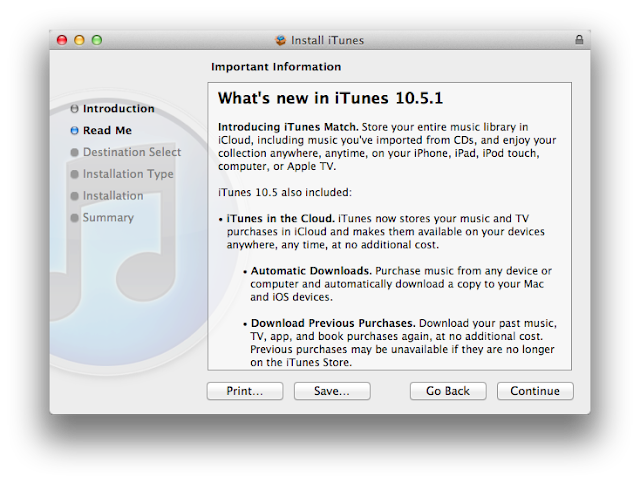This screenshot has width=640, height=483.
Task: Continue to the next installer step
Action: [x=535, y=391]
